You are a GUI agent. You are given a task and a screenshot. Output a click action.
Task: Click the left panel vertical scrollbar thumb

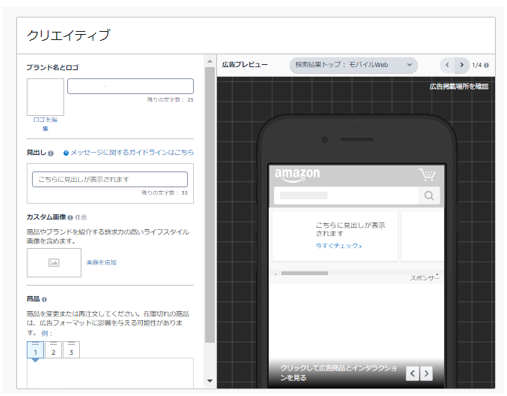pyautogui.click(x=210, y=205)
